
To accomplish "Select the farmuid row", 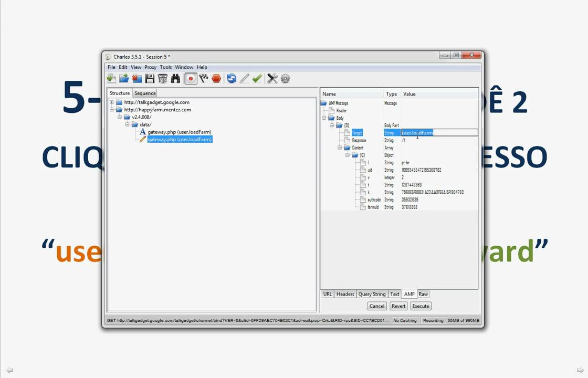I will [400, 207].
